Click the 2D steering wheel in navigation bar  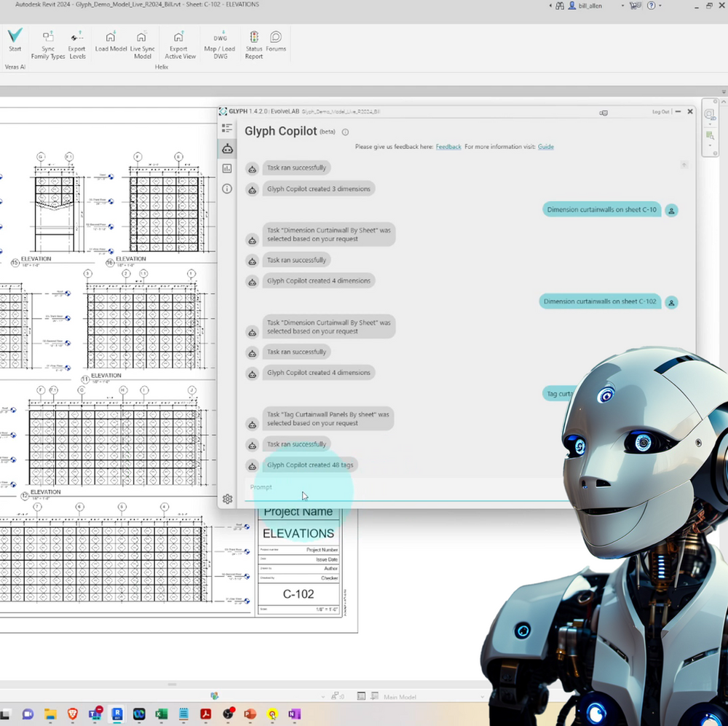[x=709, y=114]
